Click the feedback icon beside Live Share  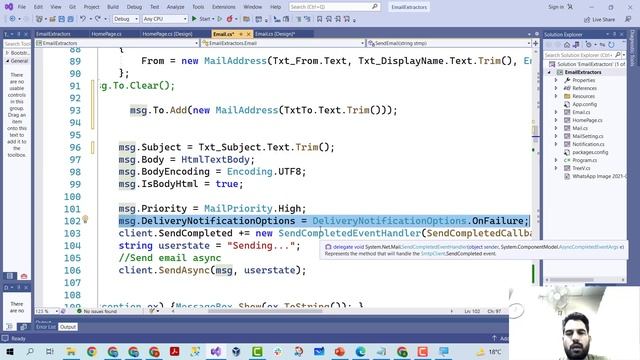pos(628,20)
